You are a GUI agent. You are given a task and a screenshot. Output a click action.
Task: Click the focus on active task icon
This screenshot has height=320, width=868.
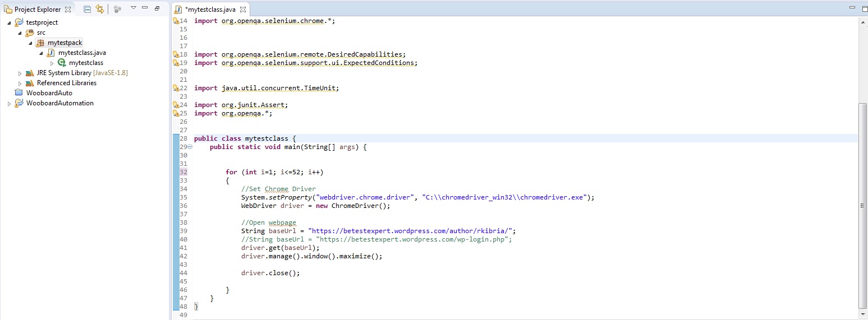[117, 9]
